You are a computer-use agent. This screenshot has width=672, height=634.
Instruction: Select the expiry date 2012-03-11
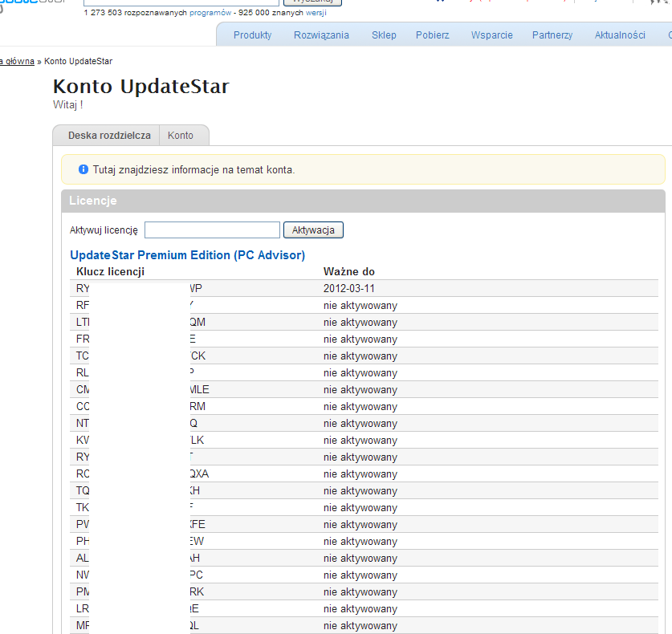click(x=349, y=288)
